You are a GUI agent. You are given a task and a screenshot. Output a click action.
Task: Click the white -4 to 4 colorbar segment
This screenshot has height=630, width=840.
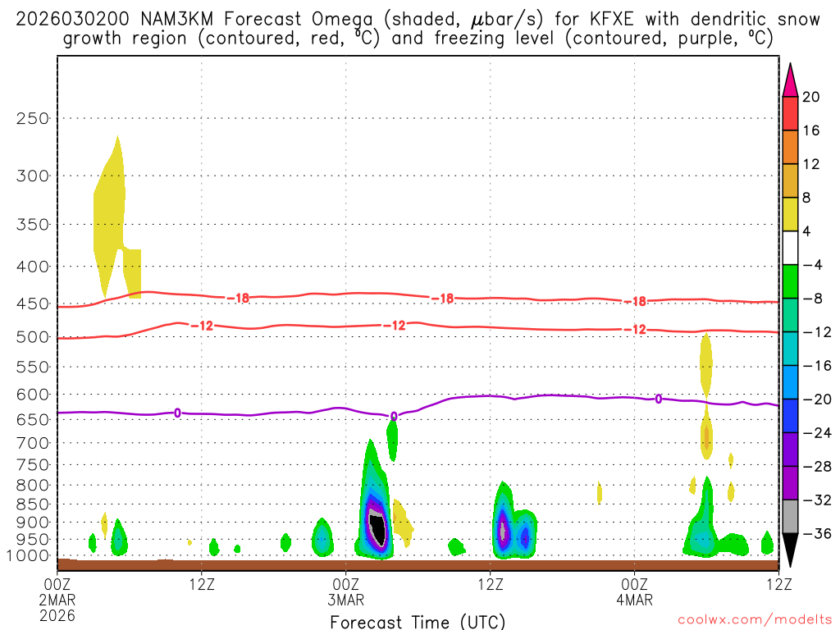pyautogui.click(x=790, y=248)
